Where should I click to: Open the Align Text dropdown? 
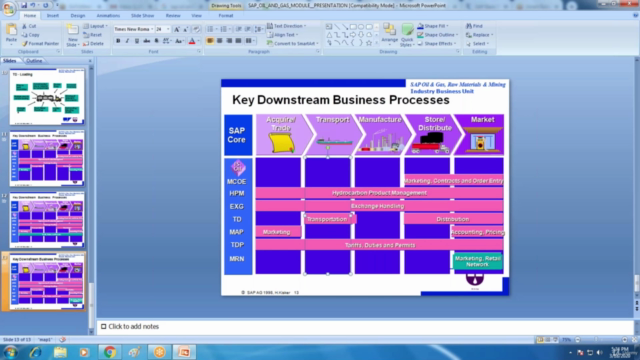tap(282, 35)
